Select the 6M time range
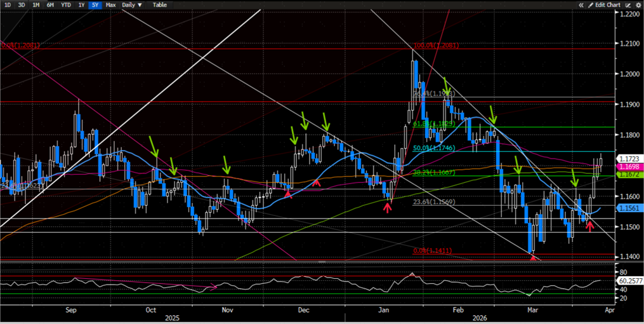644x324 pixels. tap(50, 5)
